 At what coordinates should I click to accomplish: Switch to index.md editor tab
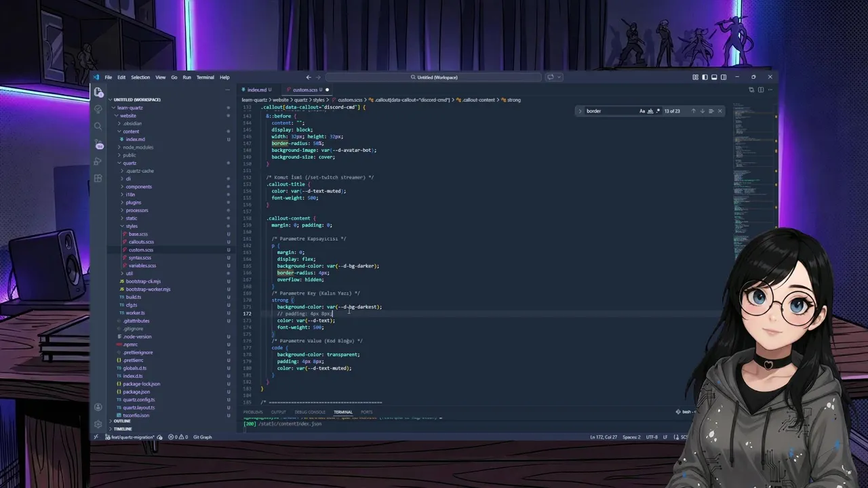tap(256, 89)
